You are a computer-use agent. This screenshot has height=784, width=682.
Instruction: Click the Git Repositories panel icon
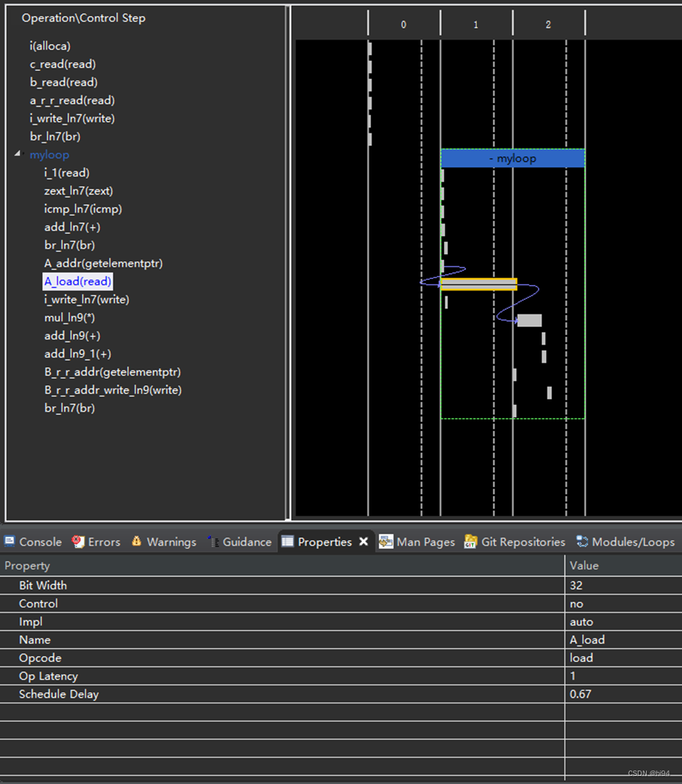click(470, 542)
